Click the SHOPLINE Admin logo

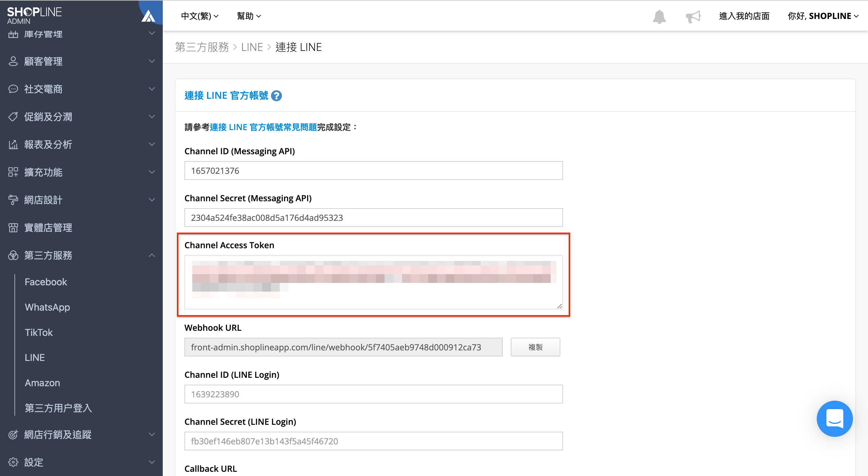point(34,15)
